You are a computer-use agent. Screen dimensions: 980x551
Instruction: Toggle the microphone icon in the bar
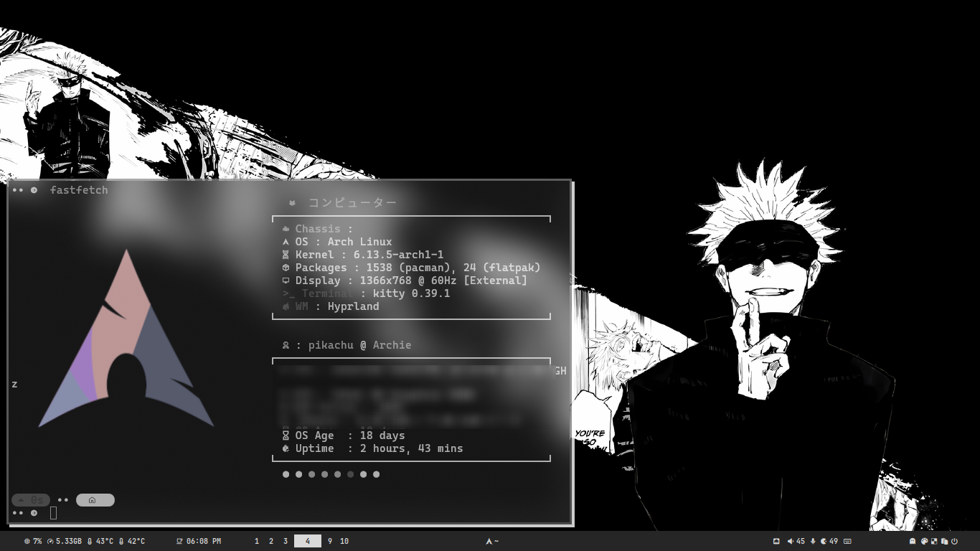[x=813, y=541]
